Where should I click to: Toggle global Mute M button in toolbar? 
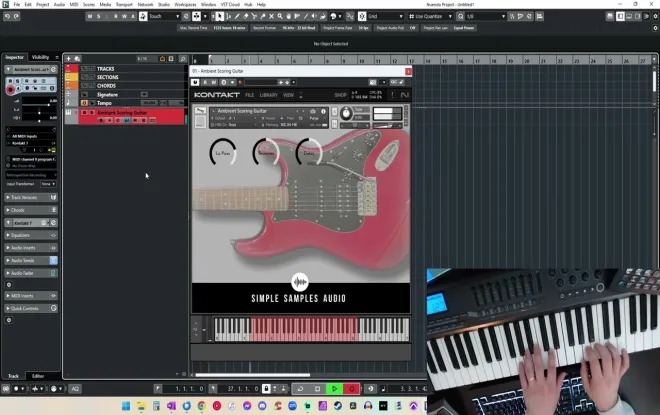[90, 16]
